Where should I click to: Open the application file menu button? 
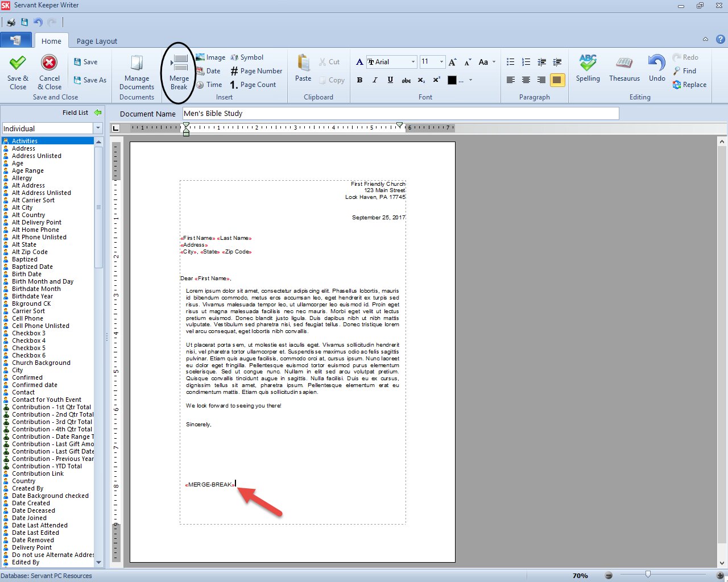click(16, 40)
